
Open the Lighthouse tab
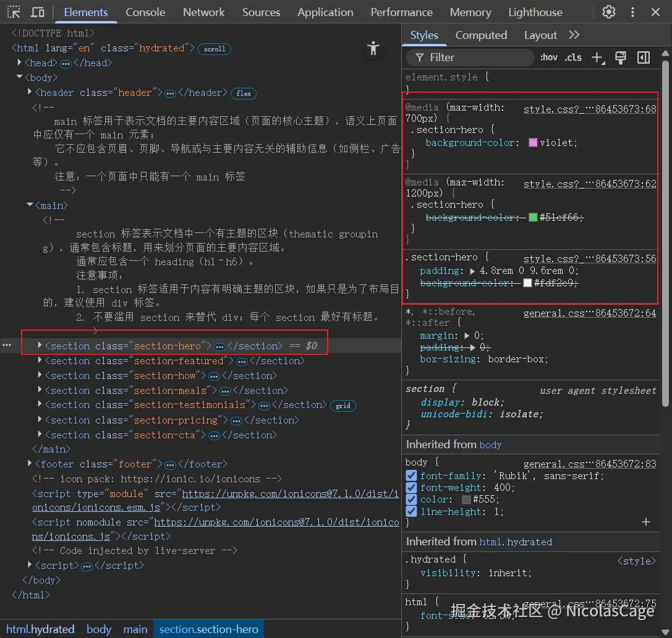(x=535, y=12)
